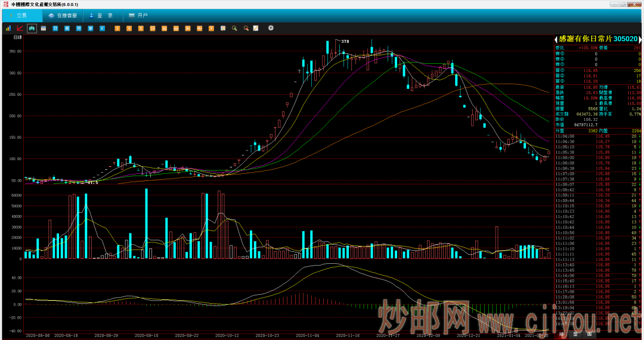Click the 13:01:58 trade row
The width and height of the screenshot is (644, 340).
[598, 302]
